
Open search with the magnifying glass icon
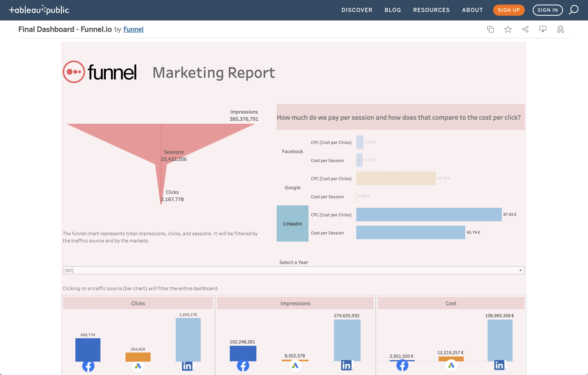tap(574, 10)
